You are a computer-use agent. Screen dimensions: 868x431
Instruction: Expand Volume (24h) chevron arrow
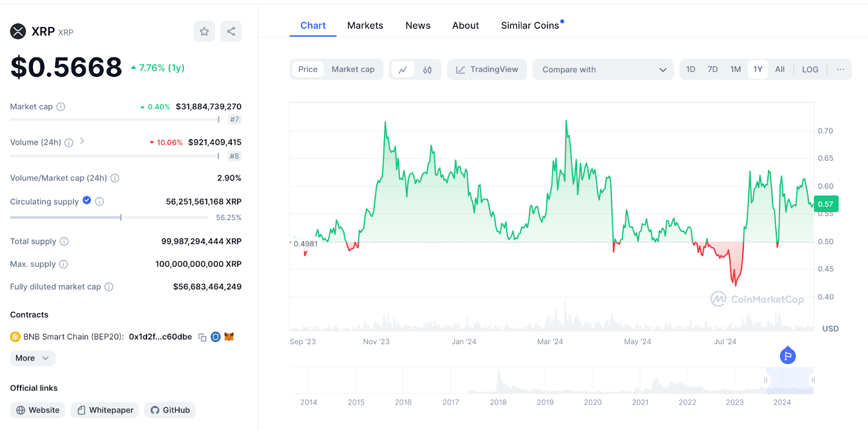click(x=82, y=141)
